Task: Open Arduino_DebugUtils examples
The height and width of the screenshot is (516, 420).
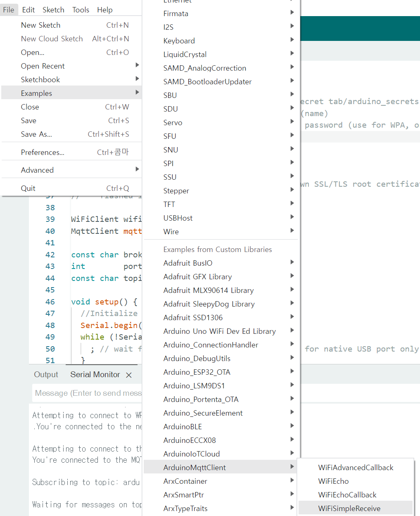Action: point(221,359)
